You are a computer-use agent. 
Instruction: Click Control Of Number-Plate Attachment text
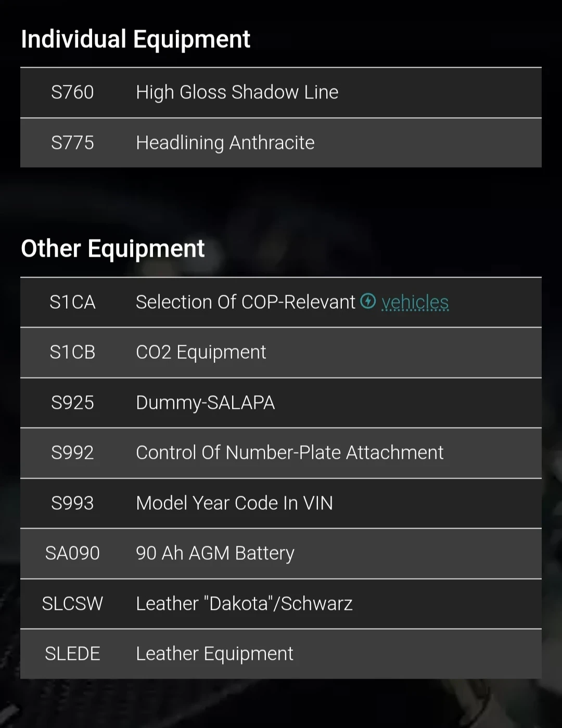coord(289,453)
